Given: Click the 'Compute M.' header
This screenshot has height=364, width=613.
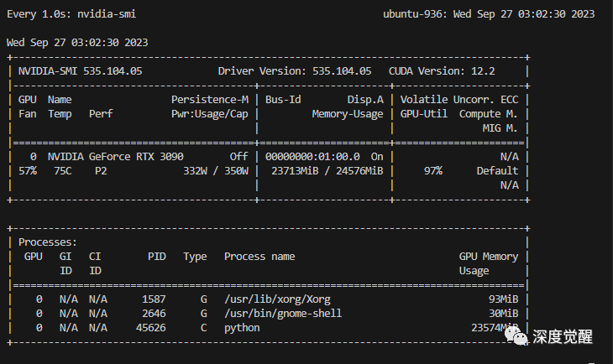Looking at the screenshot, I should tap(488, 114).
